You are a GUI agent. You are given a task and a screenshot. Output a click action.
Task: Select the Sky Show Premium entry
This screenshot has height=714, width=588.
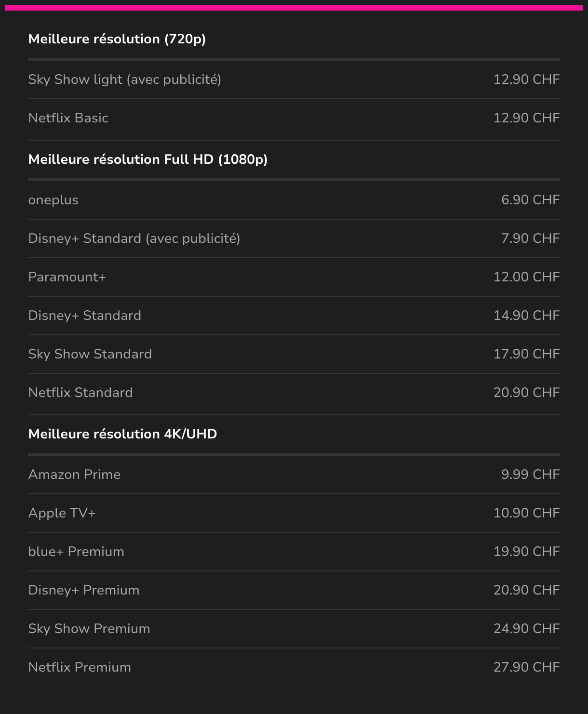tap(89, 629)
